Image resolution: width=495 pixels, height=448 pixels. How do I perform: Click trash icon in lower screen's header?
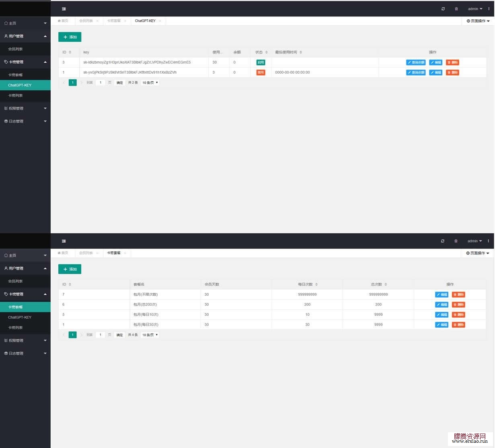[456, 241]
